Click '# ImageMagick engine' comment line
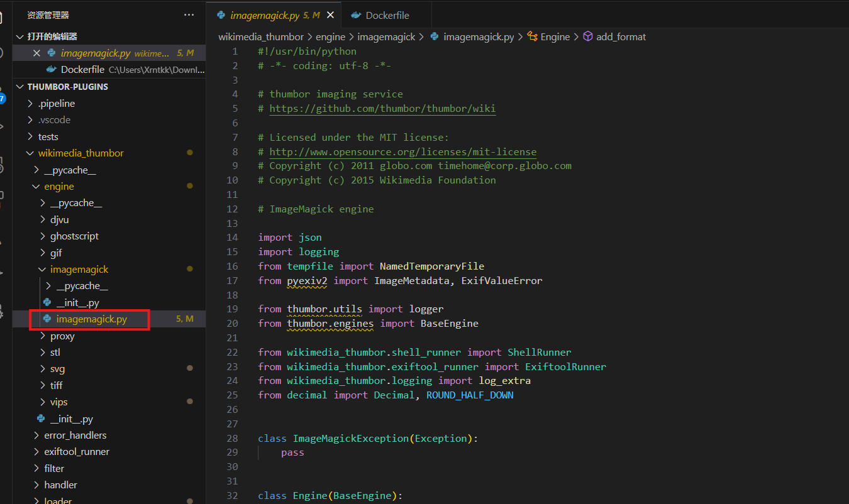This screenshot has width=849, height=504. coord(316,209)
